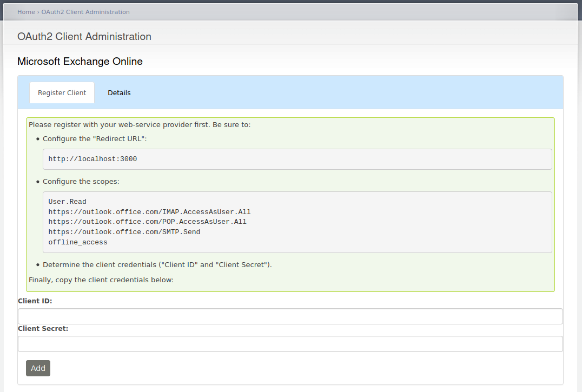The width and height of the screenshot is (582, 392).
Task: Click the IMAP.AccessAsUser.All scope URL
Action: click(149, 212)
